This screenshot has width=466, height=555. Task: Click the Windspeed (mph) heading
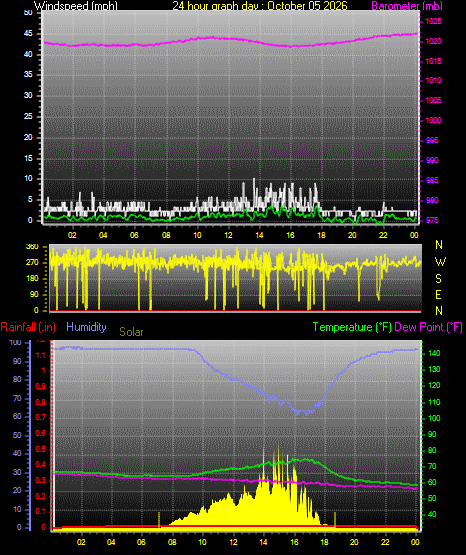(x=75, y=6)
